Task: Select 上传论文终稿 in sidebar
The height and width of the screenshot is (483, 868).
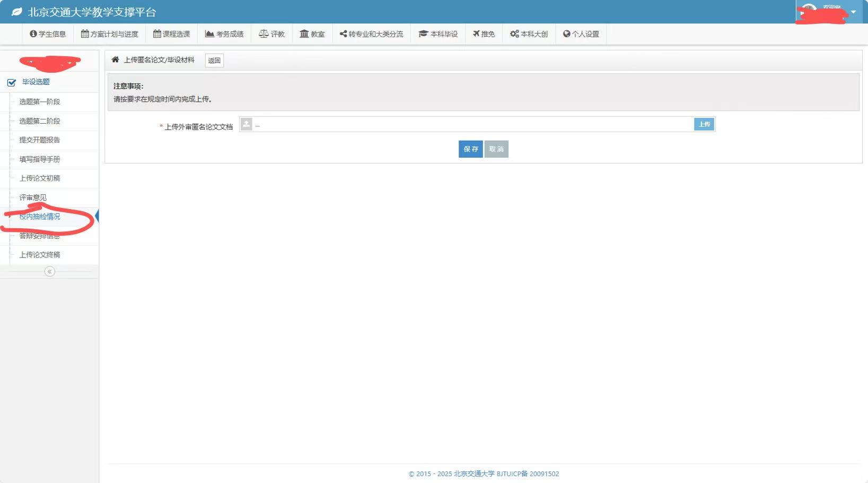Action: point(40,255)
